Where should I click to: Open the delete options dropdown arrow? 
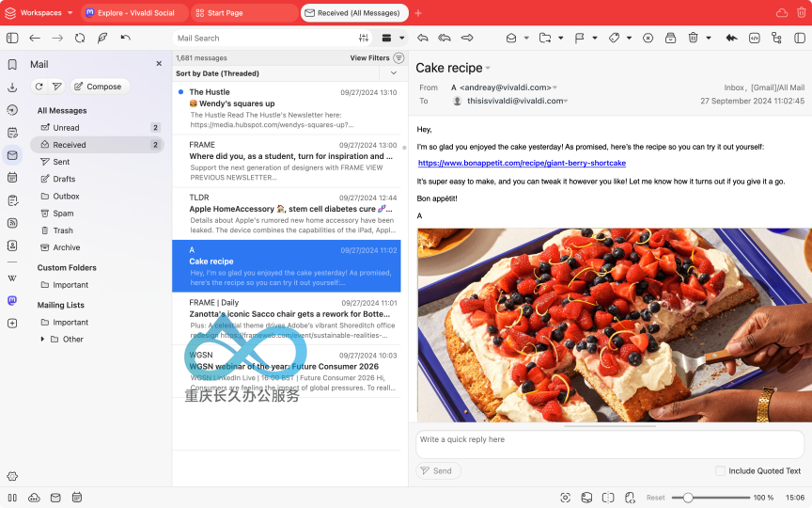(x=709, y=38)
